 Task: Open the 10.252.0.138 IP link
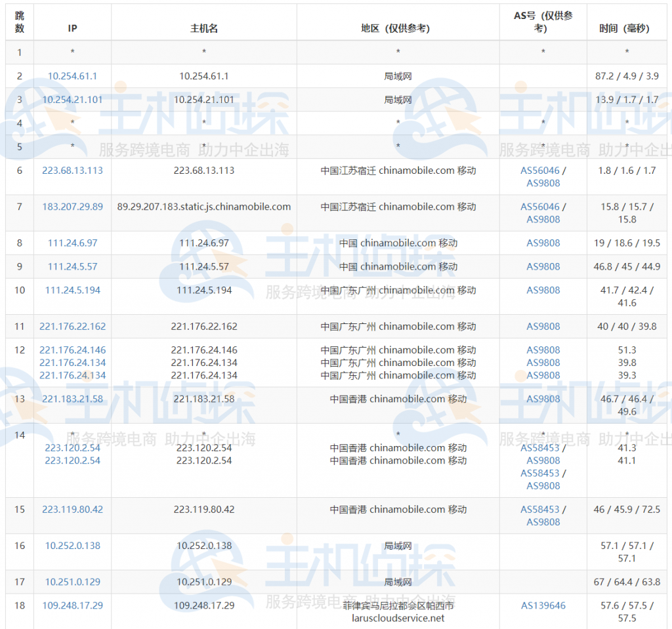pos(72,546)
